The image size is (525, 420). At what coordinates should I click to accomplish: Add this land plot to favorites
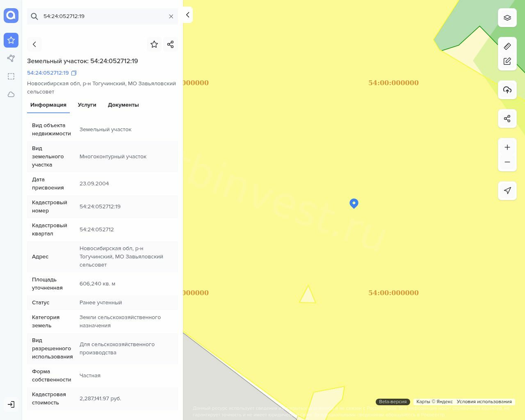(x=154, y=44)
